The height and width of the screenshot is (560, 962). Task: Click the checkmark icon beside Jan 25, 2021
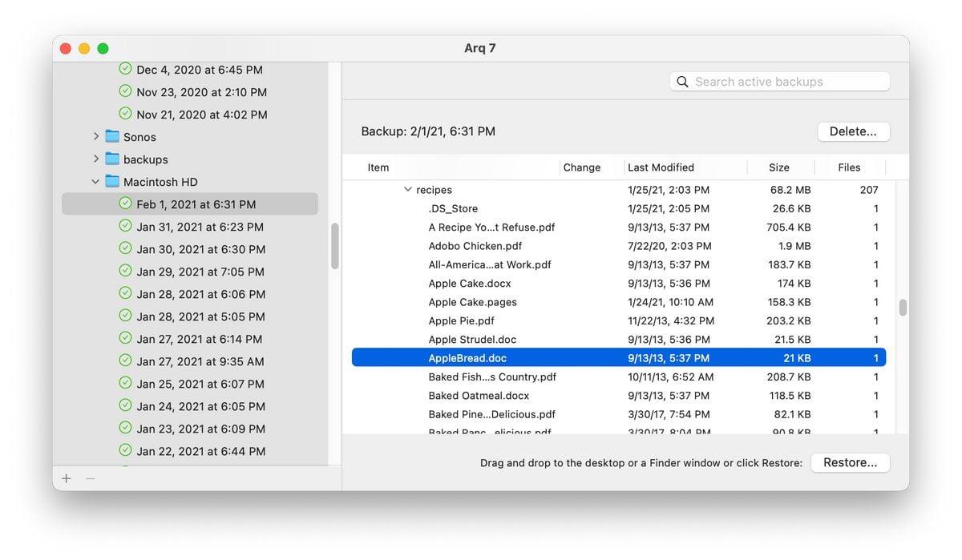[125, 383]
